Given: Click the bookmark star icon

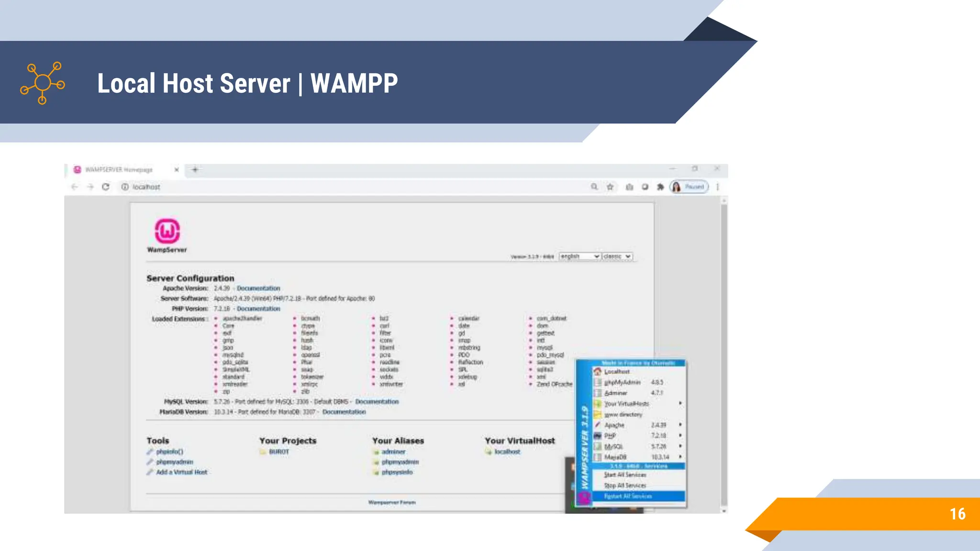Looking at the screenshot, I should click(x=610, y=187).
